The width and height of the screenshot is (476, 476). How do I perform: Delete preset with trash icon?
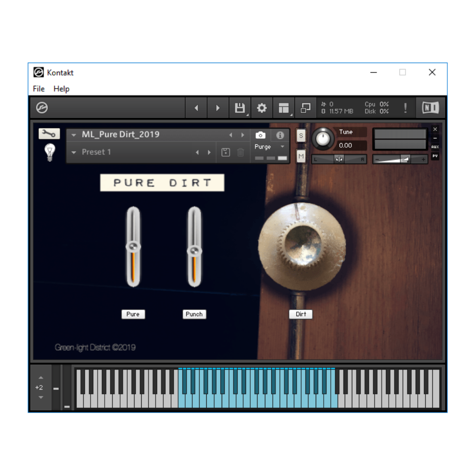240,152
